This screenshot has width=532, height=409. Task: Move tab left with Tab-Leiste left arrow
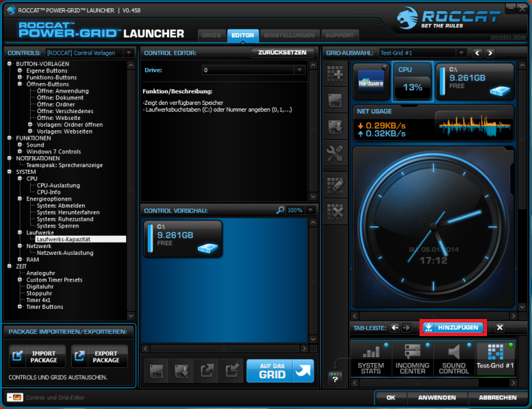click(395, 328)
